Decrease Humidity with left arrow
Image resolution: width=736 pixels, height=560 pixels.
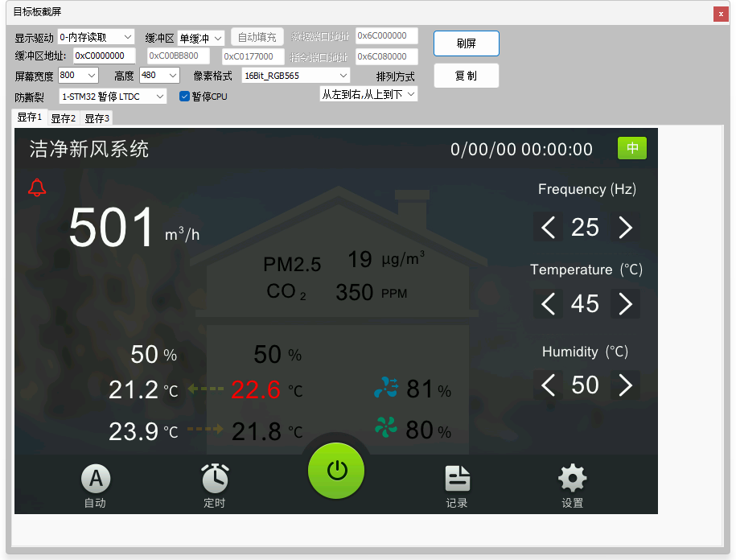click(549, 385)
